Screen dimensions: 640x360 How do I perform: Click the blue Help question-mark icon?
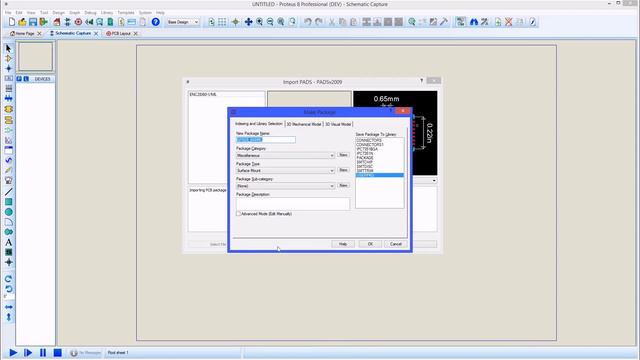click(156, 22)
